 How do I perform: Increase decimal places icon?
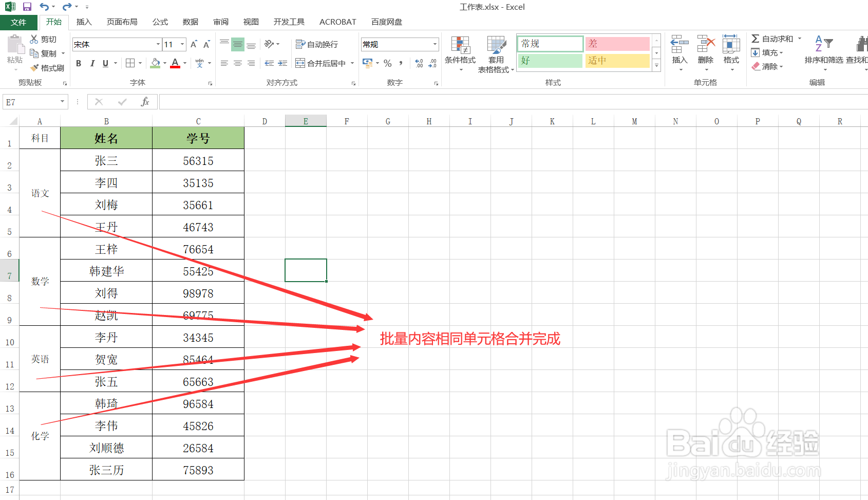419,63
